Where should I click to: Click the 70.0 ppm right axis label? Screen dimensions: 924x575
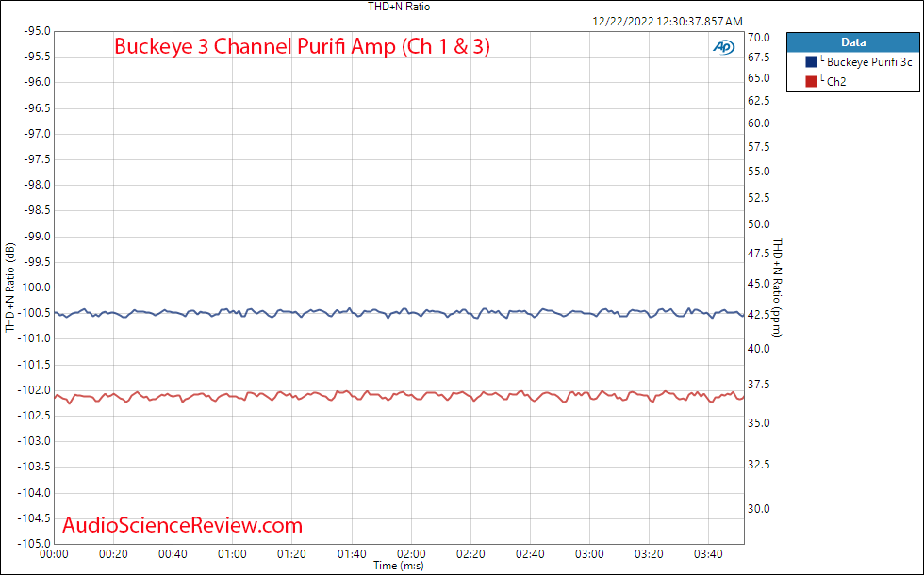[x=758, y=38]
